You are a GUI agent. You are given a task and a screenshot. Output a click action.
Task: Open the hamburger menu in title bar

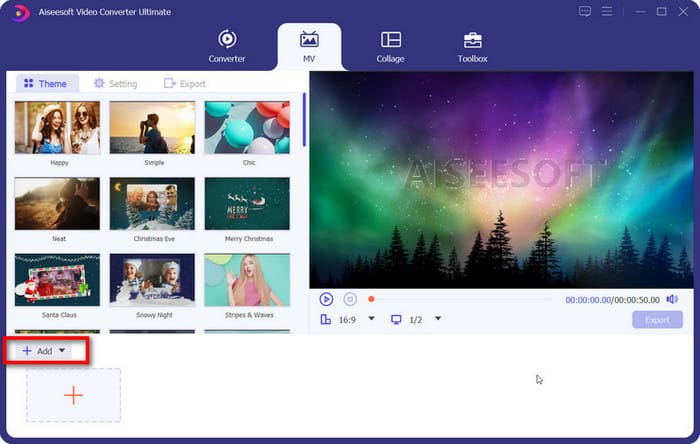tap(607, 12)
